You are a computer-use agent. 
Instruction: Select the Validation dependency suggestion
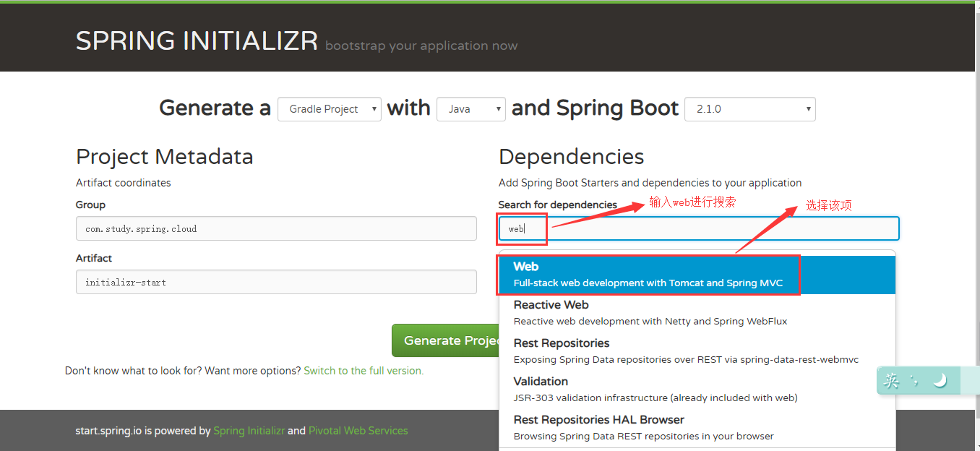697,390
